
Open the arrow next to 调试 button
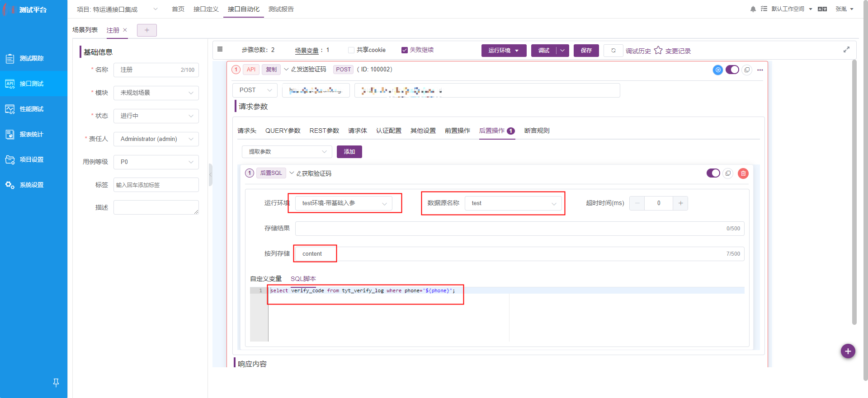pyautogui.click(x=562, y=51)
